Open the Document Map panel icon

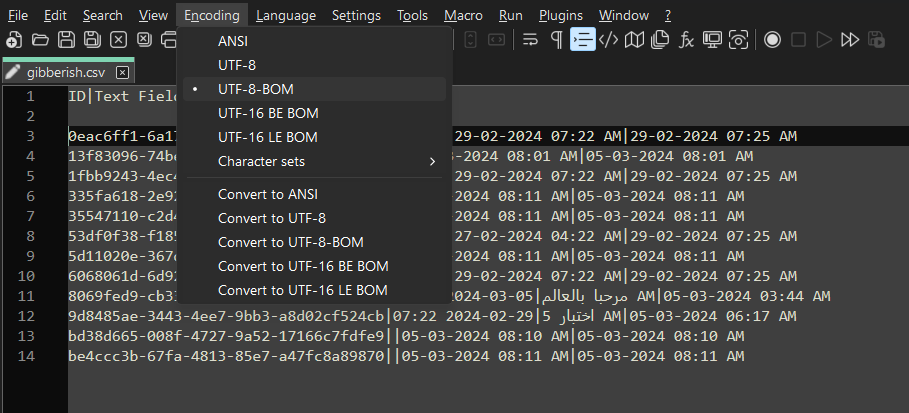pos(634,40)
